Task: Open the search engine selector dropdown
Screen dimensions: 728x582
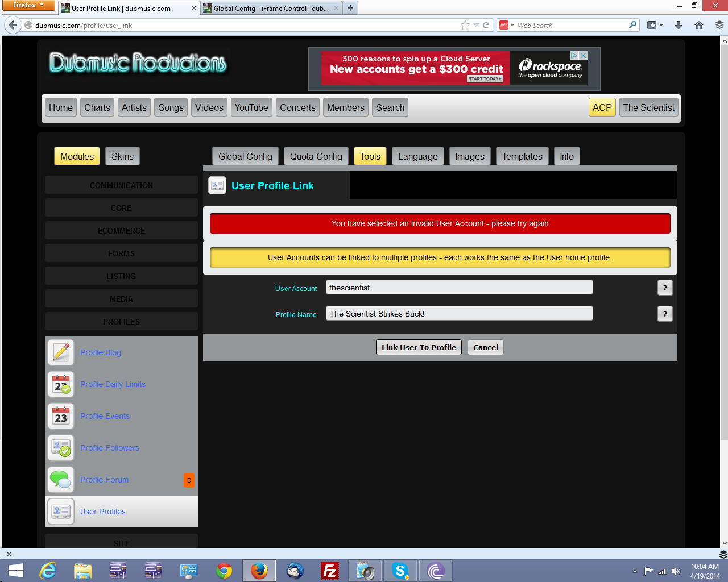Action: [507, 25]
